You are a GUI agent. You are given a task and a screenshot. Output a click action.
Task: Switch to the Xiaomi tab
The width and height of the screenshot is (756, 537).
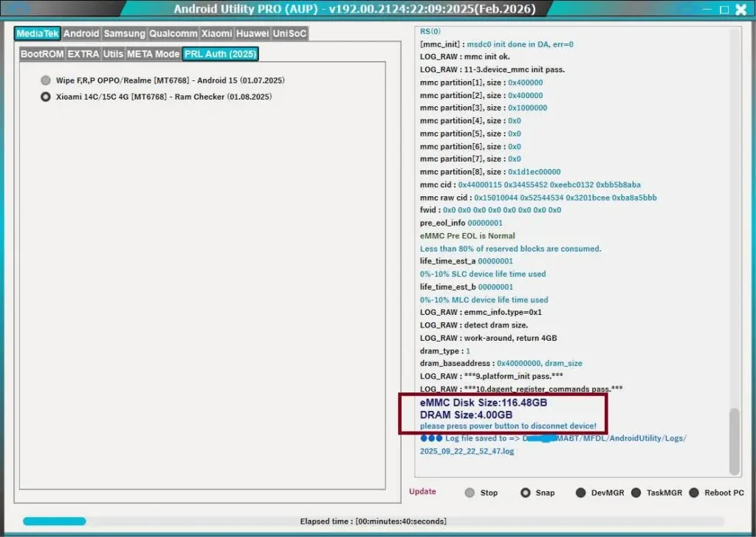click(x=217, y=34)
